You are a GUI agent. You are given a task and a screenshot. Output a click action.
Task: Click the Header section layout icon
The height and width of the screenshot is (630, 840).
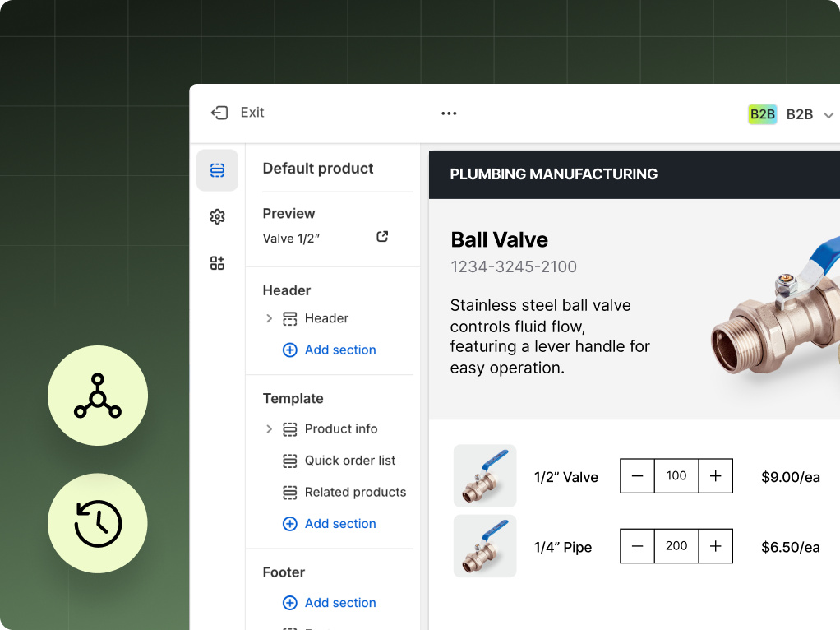(290, 318)
